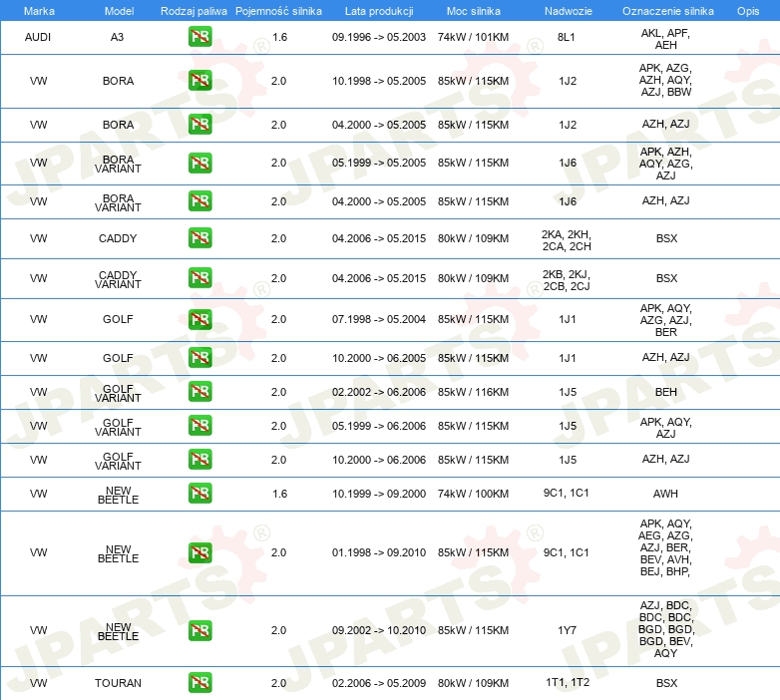780x700 pixels.
Task: Select the AUDI brand cell
Action: coord(38,38)
